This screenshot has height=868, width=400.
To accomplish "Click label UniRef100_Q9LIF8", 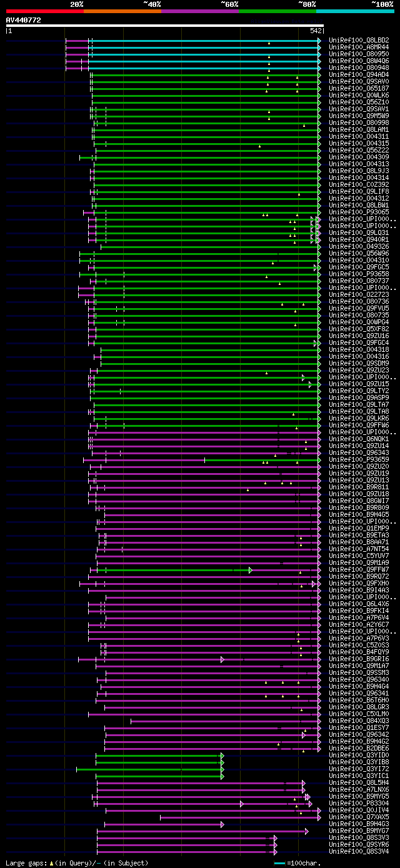I will (359, 192).
